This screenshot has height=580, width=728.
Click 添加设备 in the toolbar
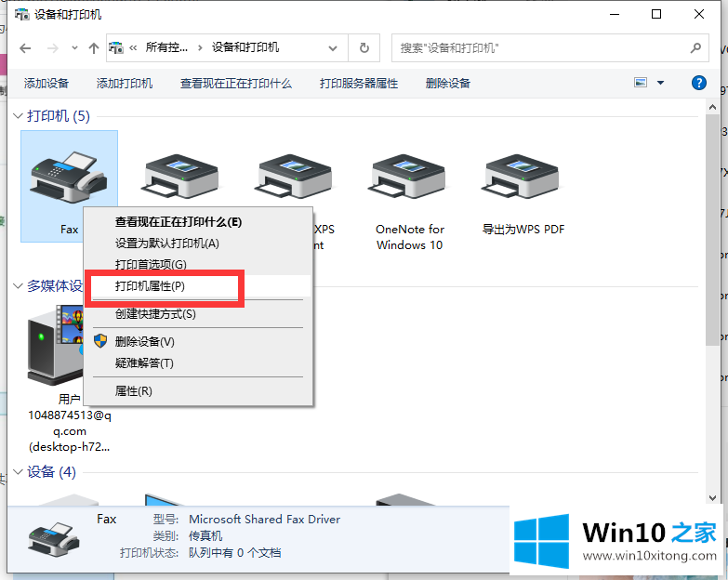coord(46,84)
